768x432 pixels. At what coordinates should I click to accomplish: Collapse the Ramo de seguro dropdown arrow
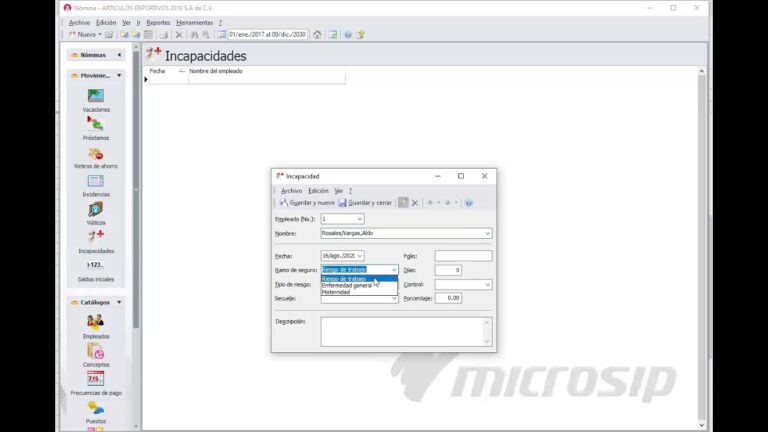[x=394, y=270]
